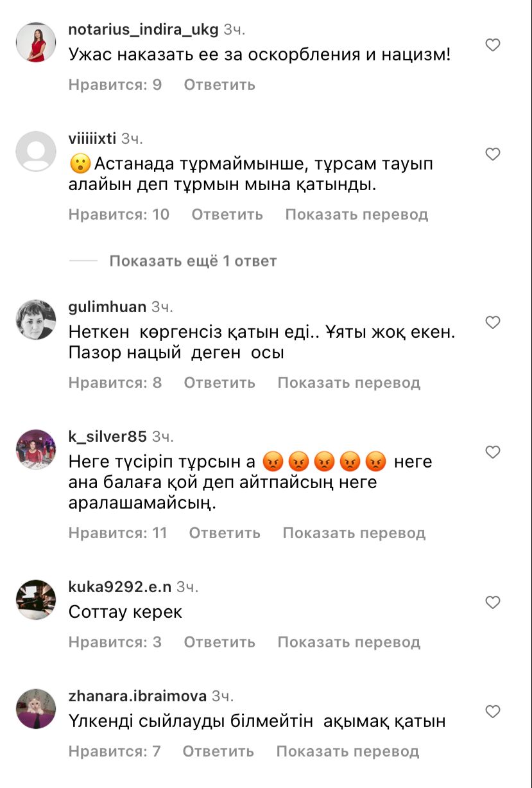Reply to notarius_indira_ukg's comment

point(219,85)
